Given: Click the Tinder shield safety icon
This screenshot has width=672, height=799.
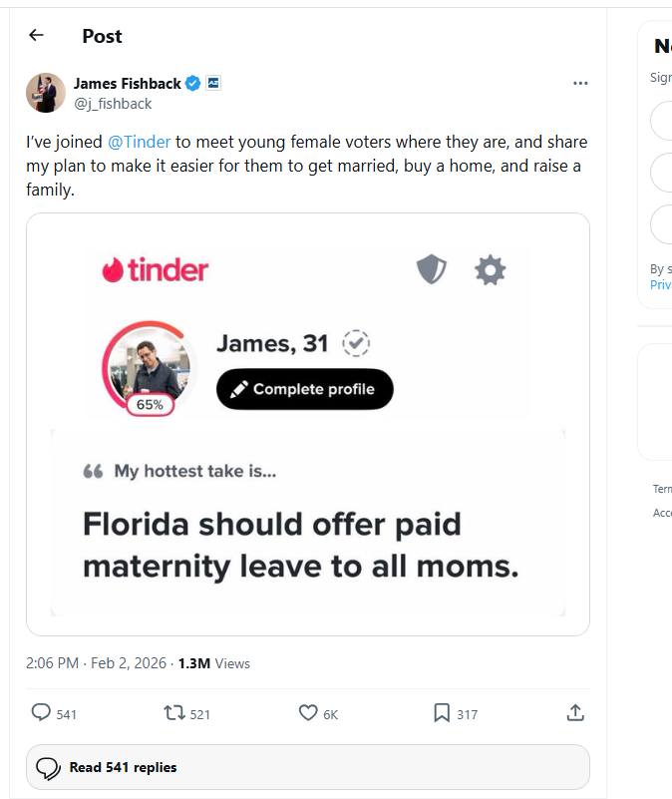Looking at the screenshot, I should tap(431, 269).
